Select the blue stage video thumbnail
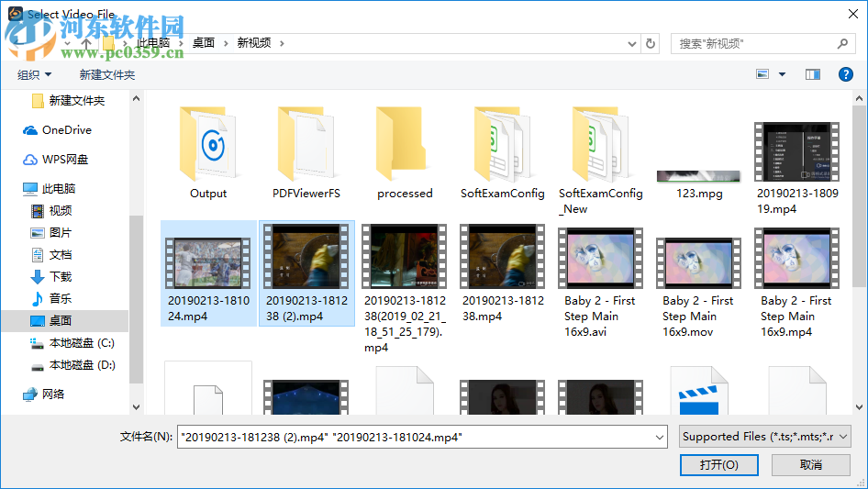 click(306, 397)
